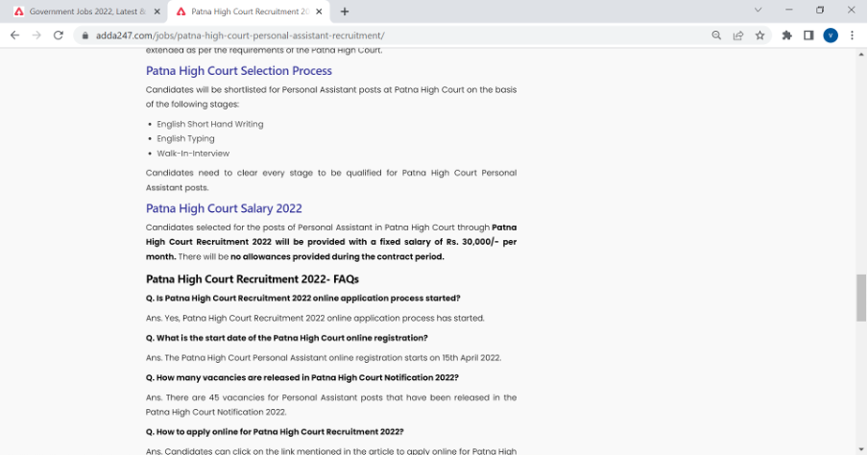This screenshot has width=868, height=455.
Task: Select the Patna High Court Recruitment tab
Action: (245, 12)
